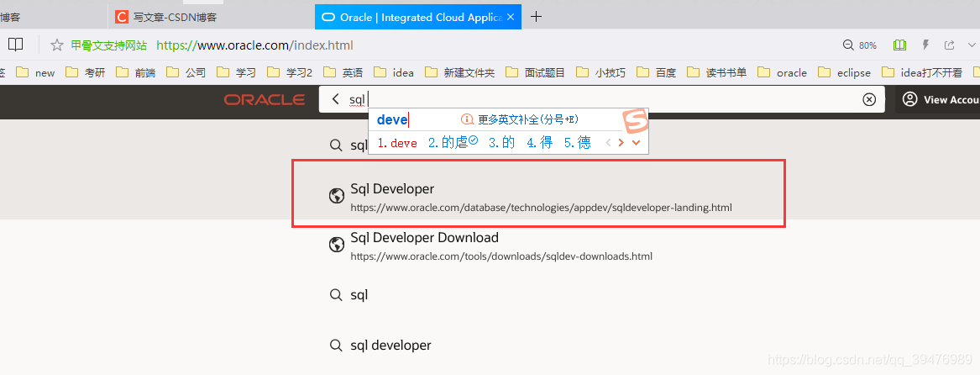Open the 考研 bookmarks folder
This screenshot has width=980, height=375.
pyautogui.click(x=85, y=72)
